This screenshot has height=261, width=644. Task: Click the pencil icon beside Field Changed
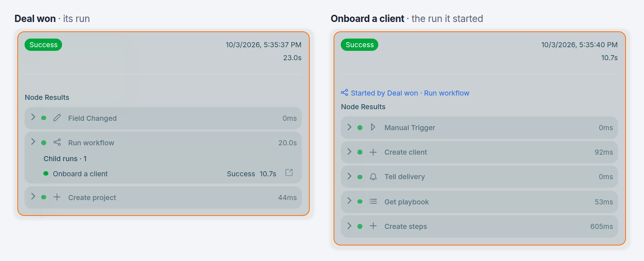pyautogui.click(x=57, y=118)
